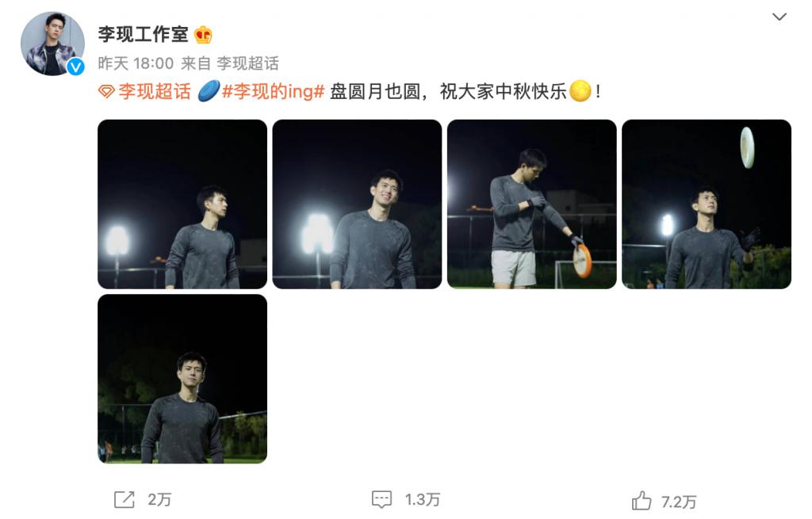Open the orange 李现超话 topic link

[155, 92]
